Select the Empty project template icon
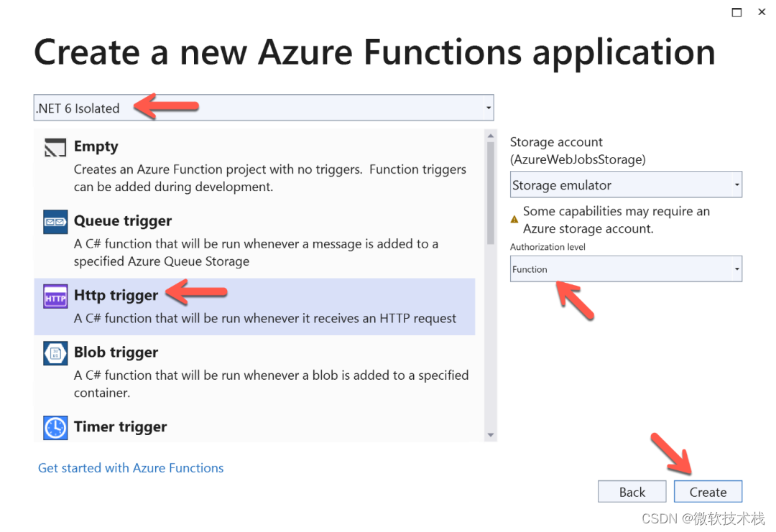 click(x=55, y=146)
